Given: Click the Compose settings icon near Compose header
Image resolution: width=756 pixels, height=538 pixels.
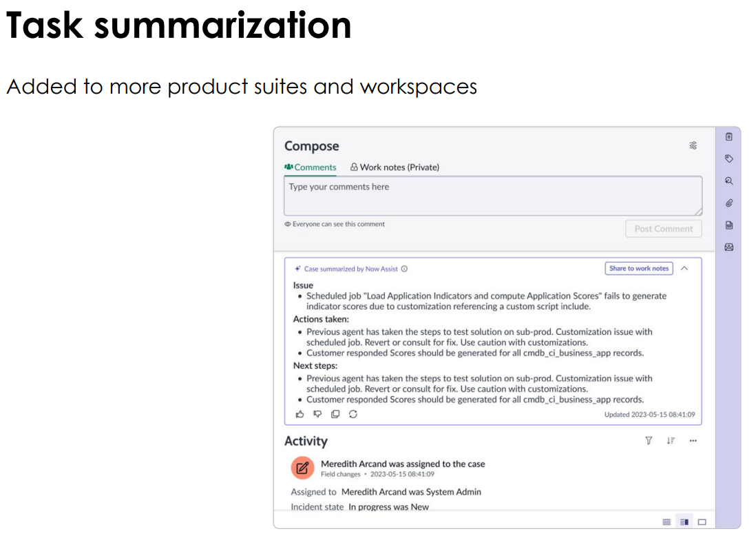Looking at the screenshot, I should pos(693,145).
